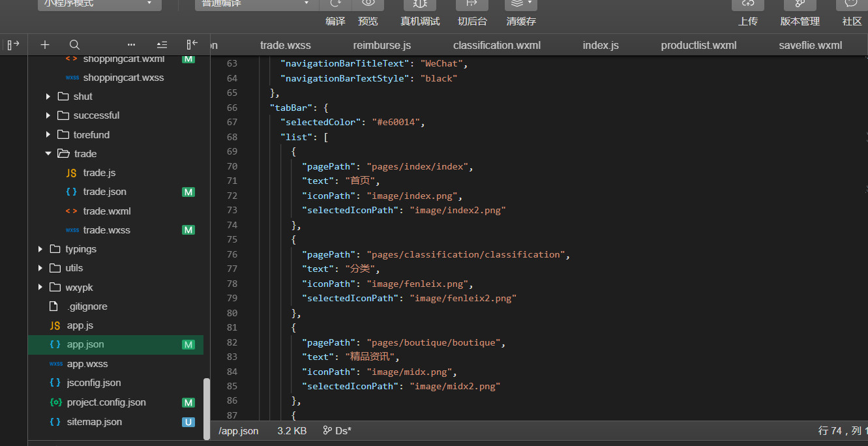This screenshot has width=868, height=446.
Task: Switch to the trade.wxss tab
Action: click(286, 46)
